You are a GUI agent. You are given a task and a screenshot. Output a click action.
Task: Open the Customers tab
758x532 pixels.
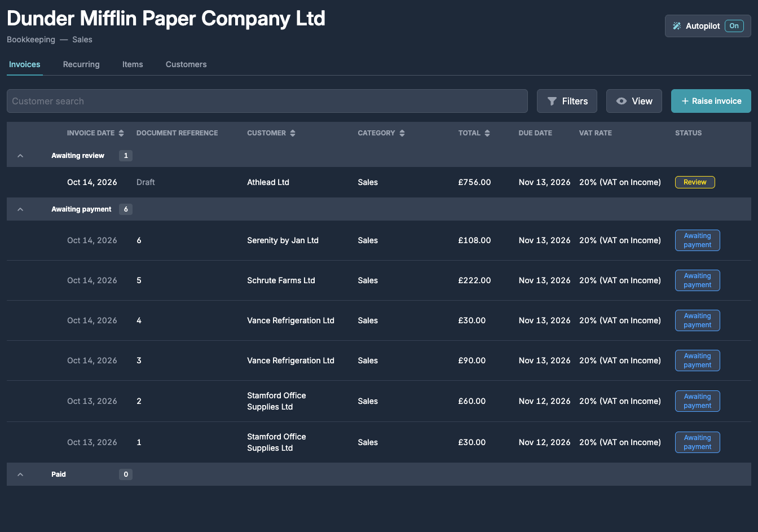click(186, 64)
